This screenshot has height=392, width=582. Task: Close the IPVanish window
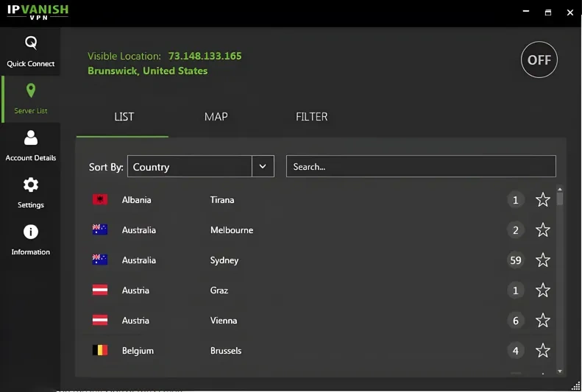click(x=570, y=13)
